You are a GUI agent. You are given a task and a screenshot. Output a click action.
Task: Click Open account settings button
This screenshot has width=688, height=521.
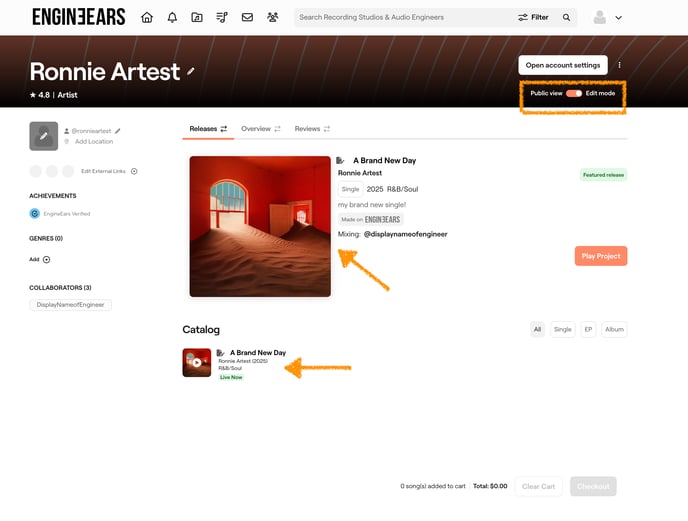click(563, 65)
